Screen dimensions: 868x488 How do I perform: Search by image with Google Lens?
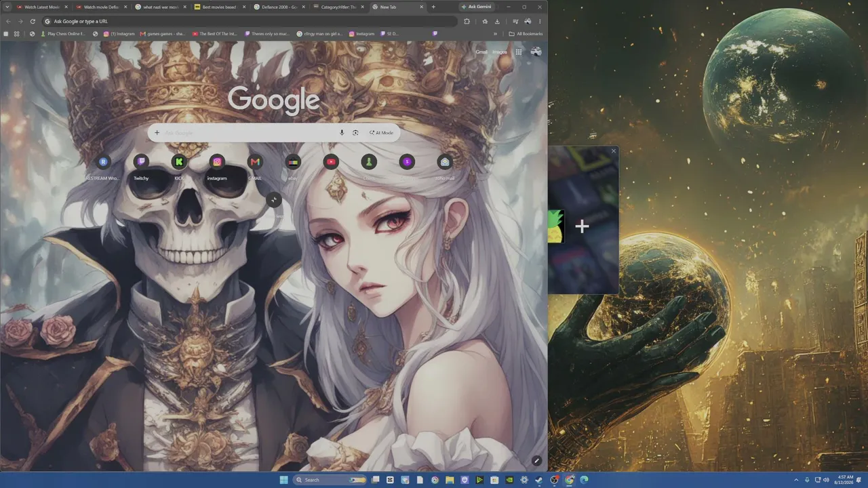355,133
